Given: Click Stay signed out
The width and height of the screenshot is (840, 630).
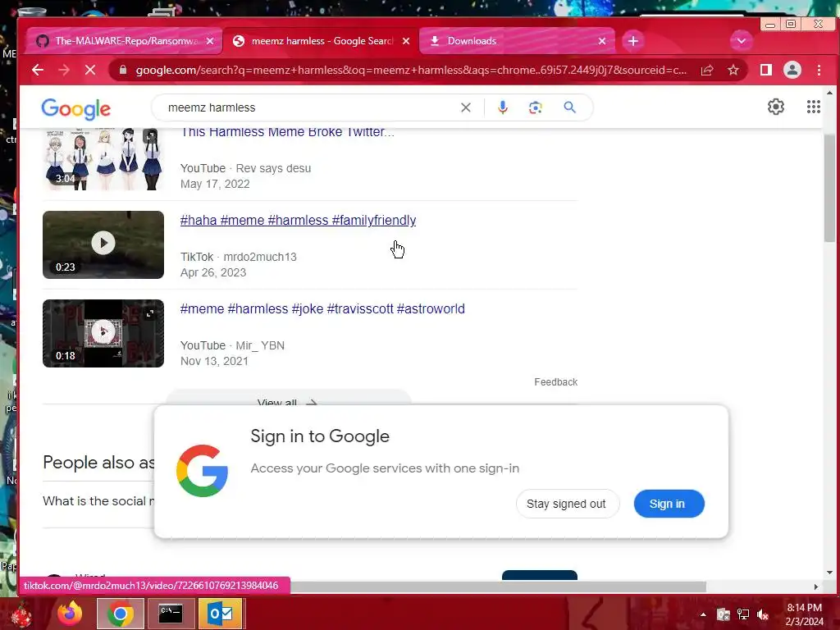Looking at the screenshot, I should pyautogui.click(x=566, y=504).
